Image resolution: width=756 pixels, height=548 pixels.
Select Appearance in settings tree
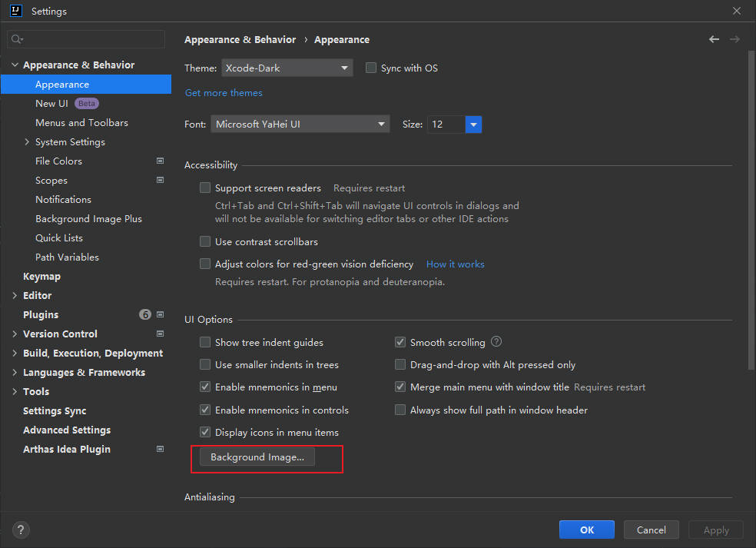tap(86, 84)
